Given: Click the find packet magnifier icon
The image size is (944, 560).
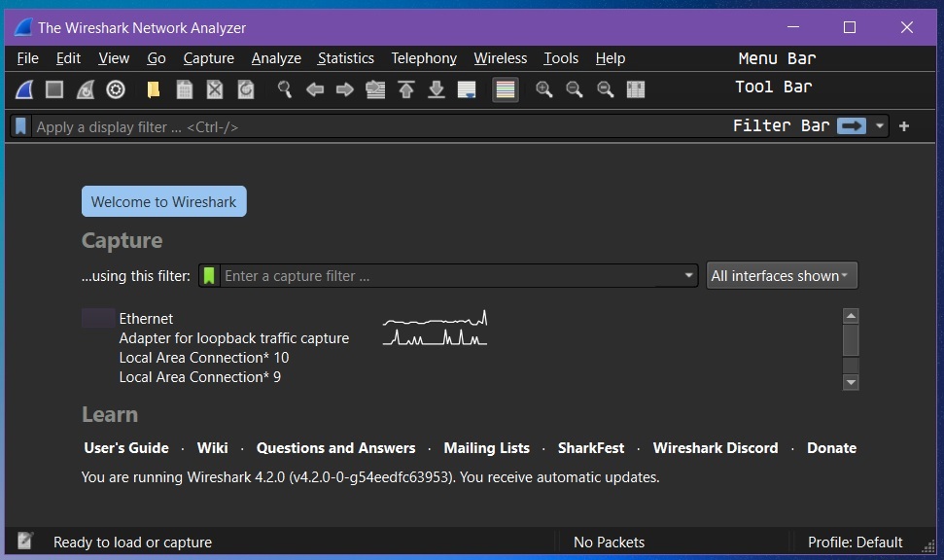Looking at the screenshot, I should [285, 89].
